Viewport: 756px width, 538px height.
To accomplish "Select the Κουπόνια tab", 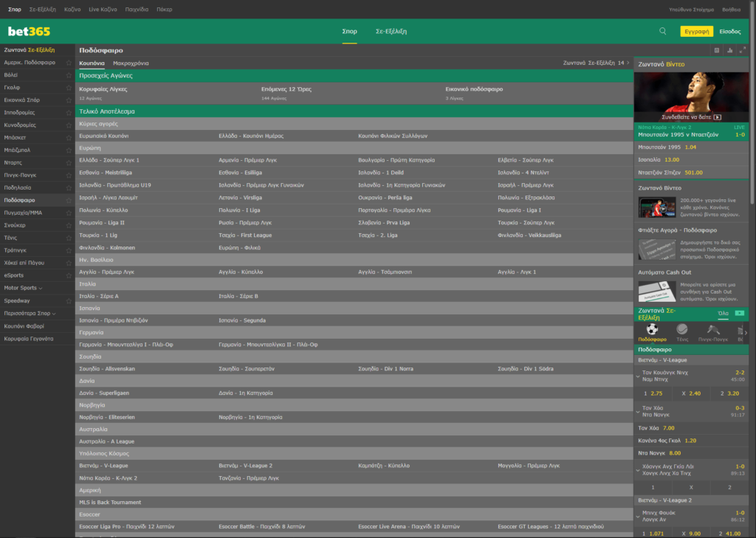I will (x=92, y=63).
